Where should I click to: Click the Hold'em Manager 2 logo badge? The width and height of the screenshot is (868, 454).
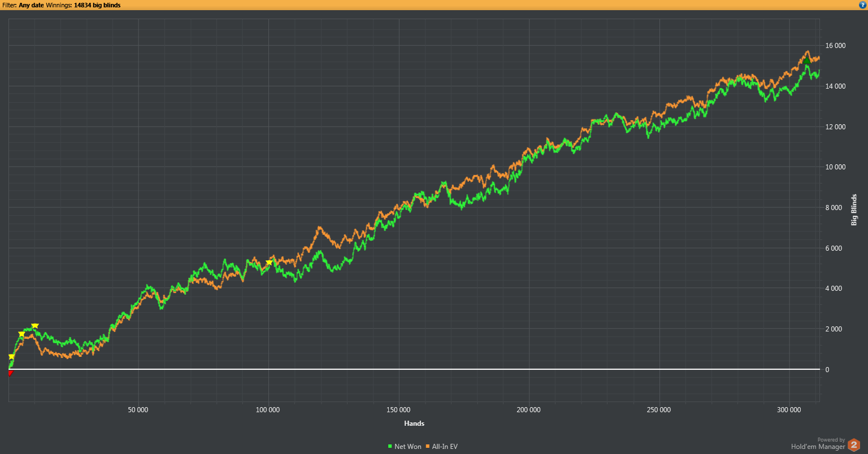point(853,444)
